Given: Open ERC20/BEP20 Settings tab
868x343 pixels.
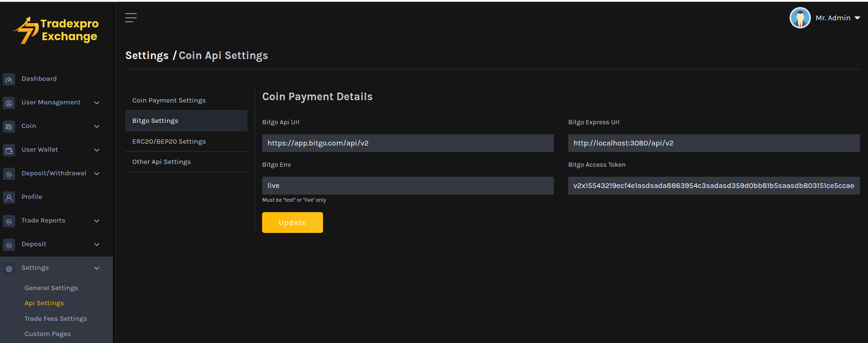Looking at the screenshot, I should tap(169, 141).
